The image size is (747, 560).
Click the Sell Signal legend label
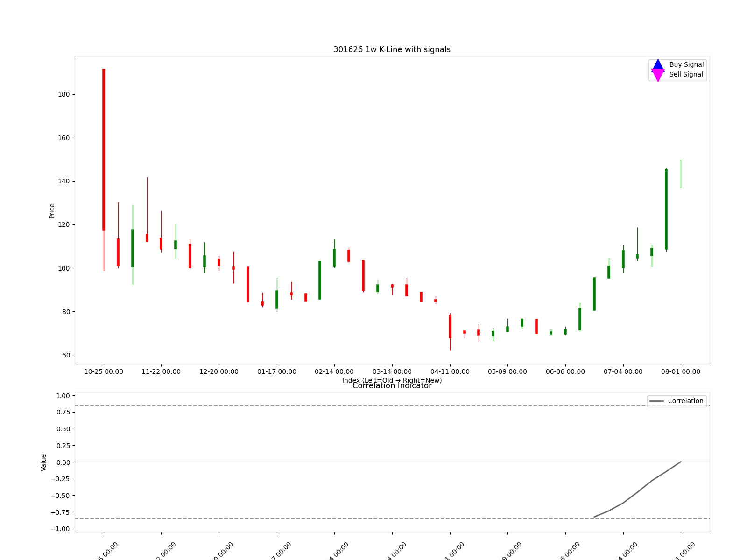(x=686, y=75)
